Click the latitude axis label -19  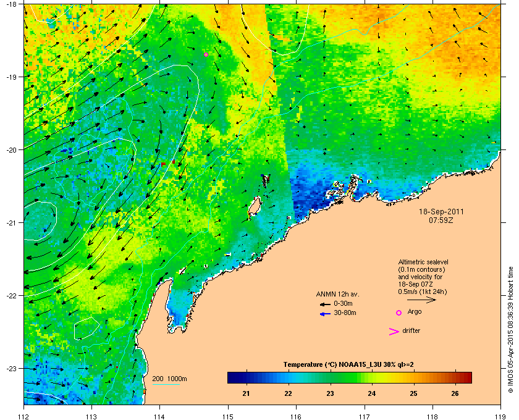coord(11,77)
